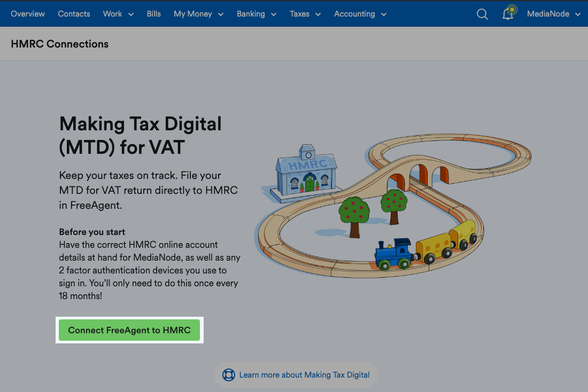
Task: Click the HMRC Connections page heading
Action: 59,44
